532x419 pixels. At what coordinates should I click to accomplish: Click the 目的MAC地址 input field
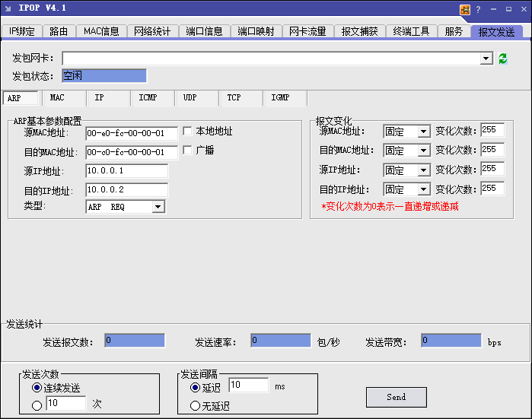(x=132, y=152)
